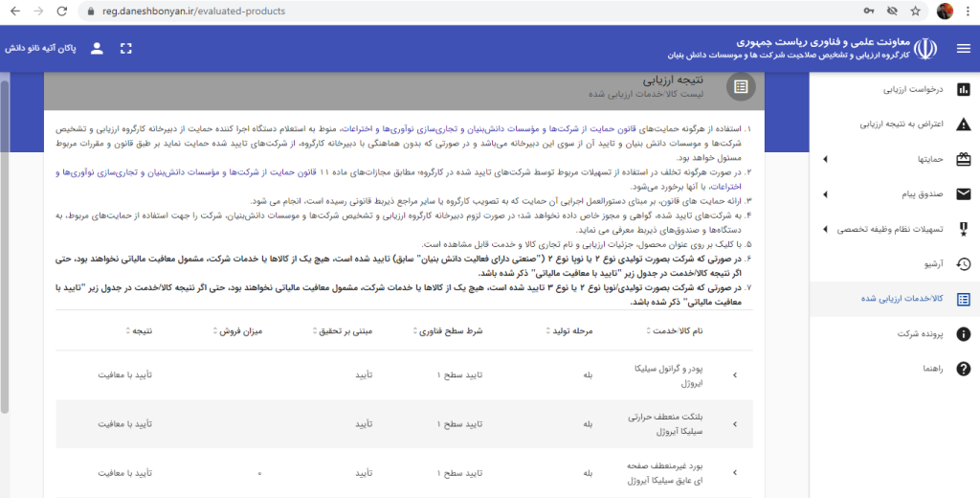Viewport: 980px width, 498px height.
Task: Click the envelope icon for صندوق پیام
Action: pyautogui.click(x=963, y=194)
